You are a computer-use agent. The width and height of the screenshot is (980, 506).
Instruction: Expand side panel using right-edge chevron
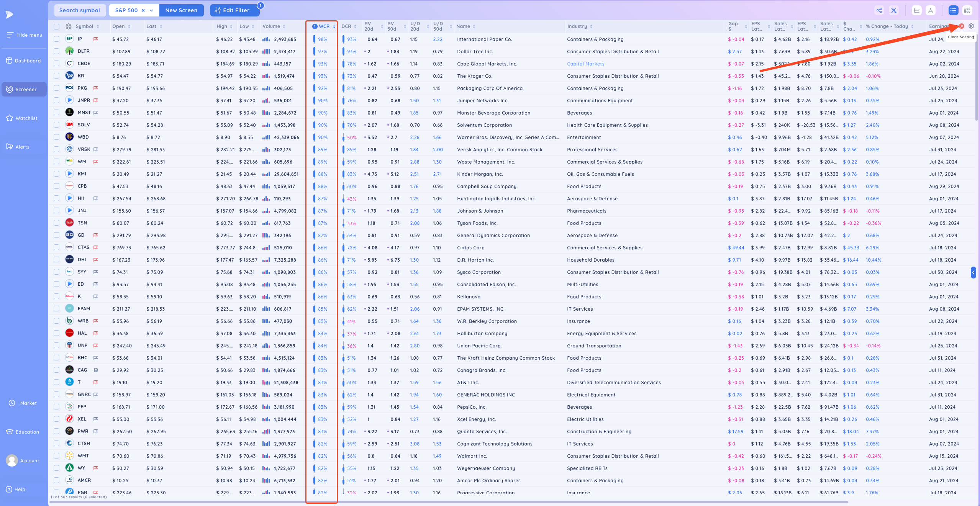click(973, 272)
